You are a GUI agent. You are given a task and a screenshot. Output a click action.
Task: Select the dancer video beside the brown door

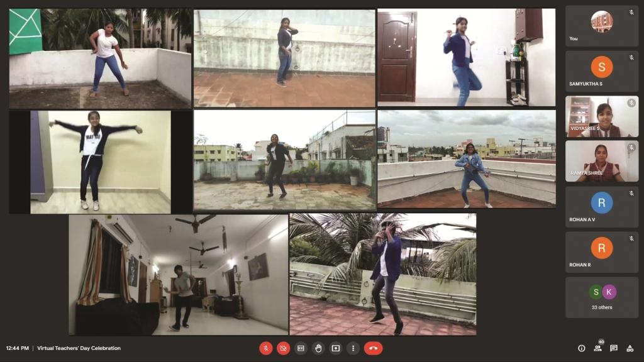466,57
